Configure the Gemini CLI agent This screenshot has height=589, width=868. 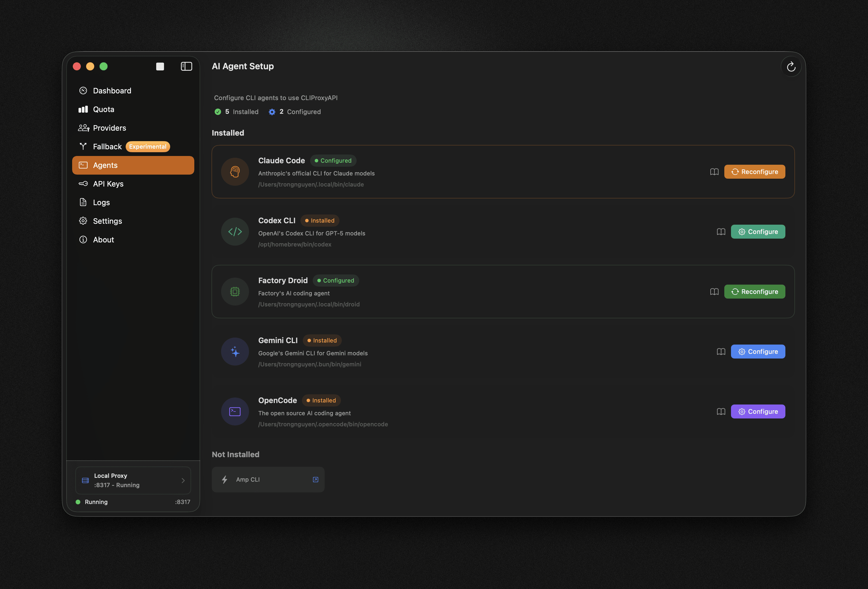click(758, 352)
